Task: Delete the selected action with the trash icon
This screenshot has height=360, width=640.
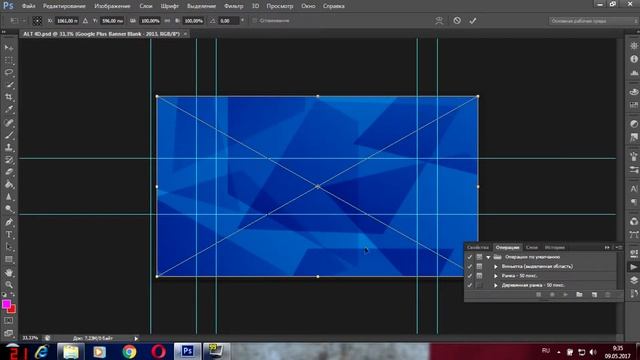Action: tap(608, 294)
